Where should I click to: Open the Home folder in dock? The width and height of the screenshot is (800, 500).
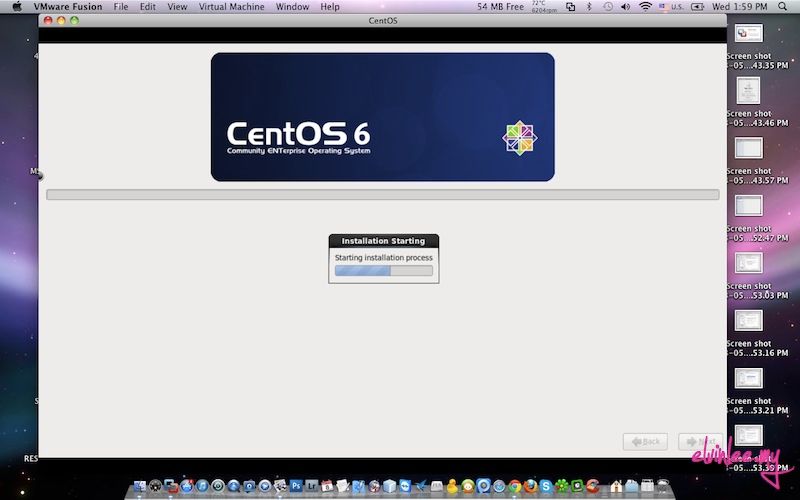click(x=616, y=487)
